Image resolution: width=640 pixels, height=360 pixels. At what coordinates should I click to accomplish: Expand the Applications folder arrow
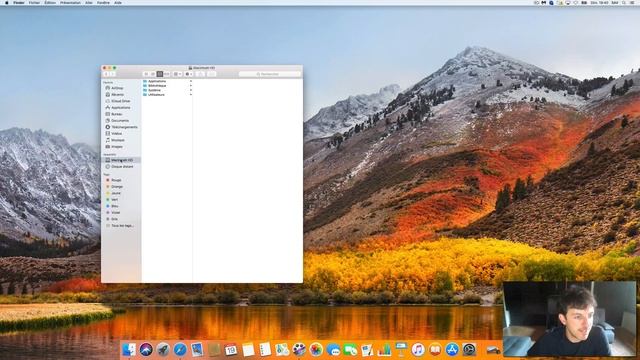pos(191,81)
